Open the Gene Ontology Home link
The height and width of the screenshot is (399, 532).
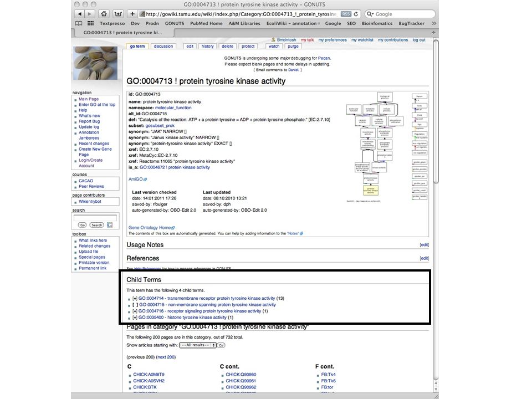pos(151,228)
